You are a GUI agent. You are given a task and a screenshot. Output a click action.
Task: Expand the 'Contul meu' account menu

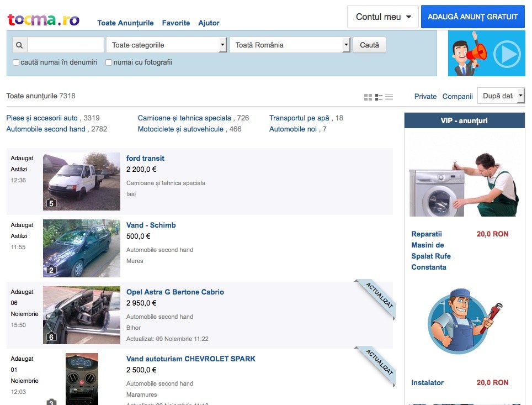coord(383,17)
